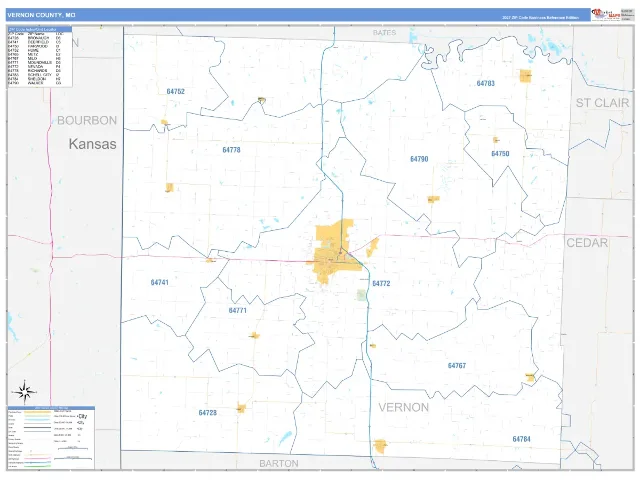
Task: Click the BATES county label
Action: (384, 33)
